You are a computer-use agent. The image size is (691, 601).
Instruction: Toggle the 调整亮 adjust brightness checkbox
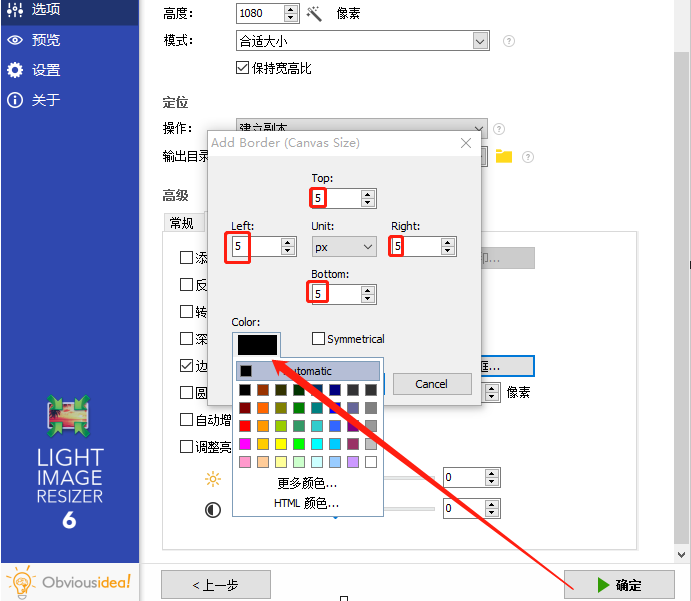coord(186,446)
